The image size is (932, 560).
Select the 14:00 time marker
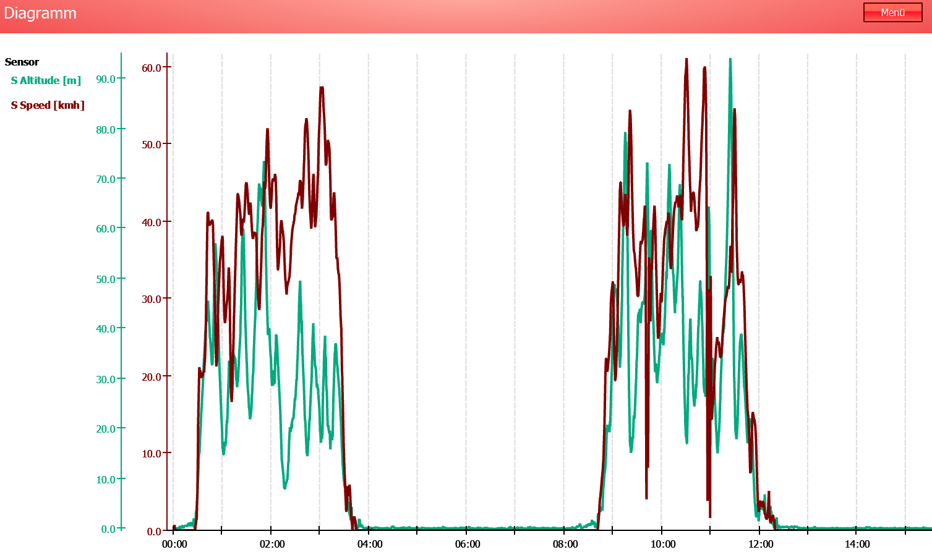point(857,544)
